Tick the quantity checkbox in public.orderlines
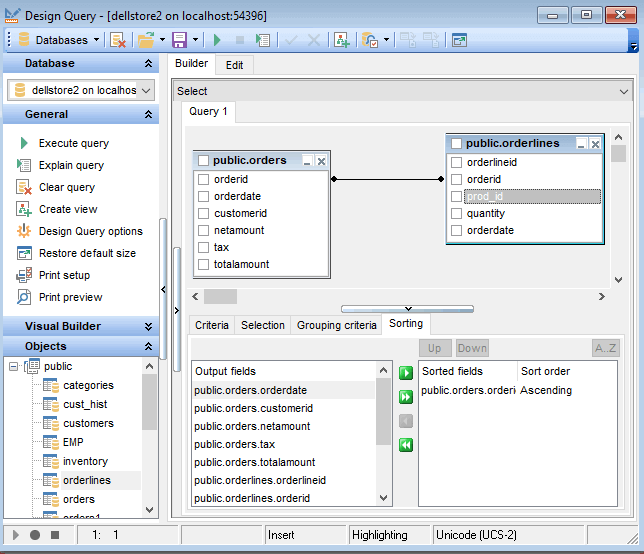Image resolution: width=644 pixels, height=554 pixels. coord(457,213)
